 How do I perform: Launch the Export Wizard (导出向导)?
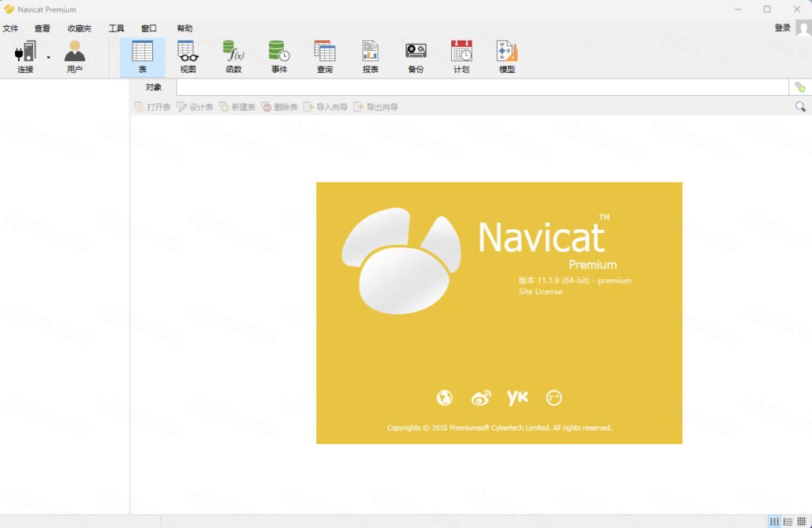376,107
